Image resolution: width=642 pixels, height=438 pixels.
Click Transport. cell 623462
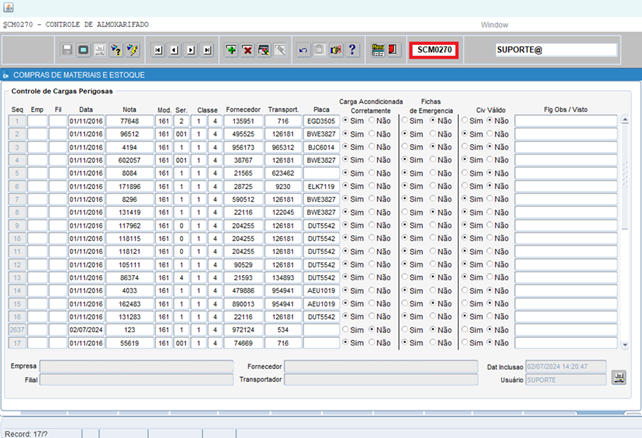(x=283, y=173)
